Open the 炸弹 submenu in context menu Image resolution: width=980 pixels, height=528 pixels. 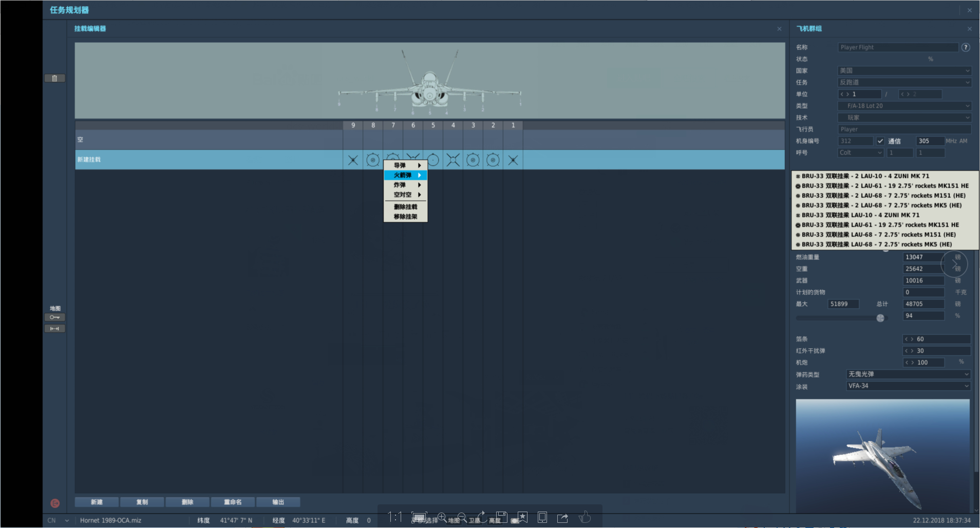point(406,185)
